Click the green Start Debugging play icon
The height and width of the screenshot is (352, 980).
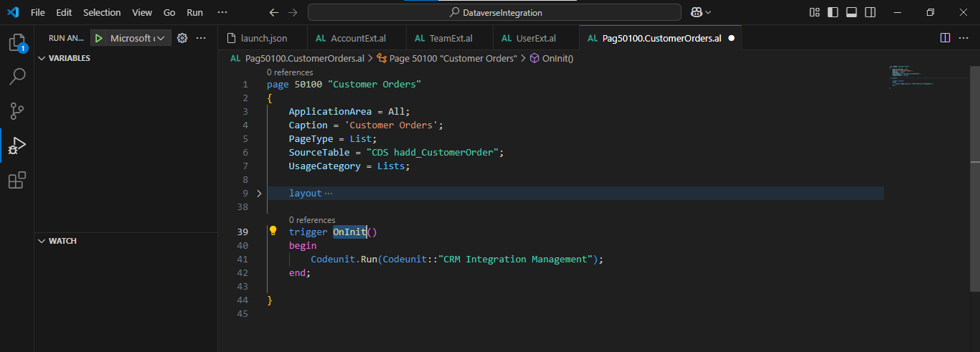pos(99,38)
